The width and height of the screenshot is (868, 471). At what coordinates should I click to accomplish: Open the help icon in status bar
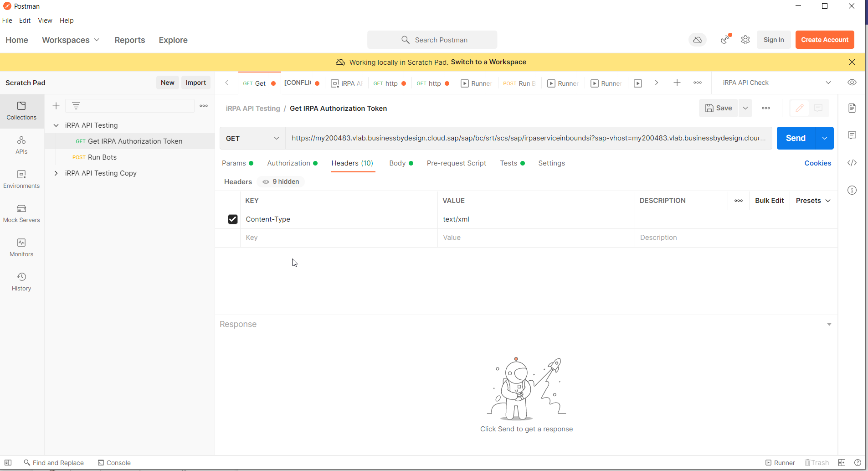point(858,462)
